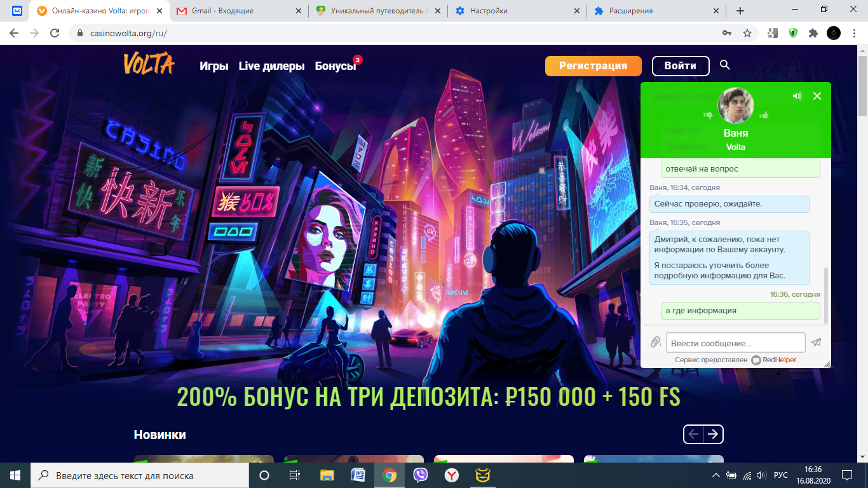The height and width of the screenshot is (488, 868).
Task: Close the Расширения tab
Action: tap(716, 11)
